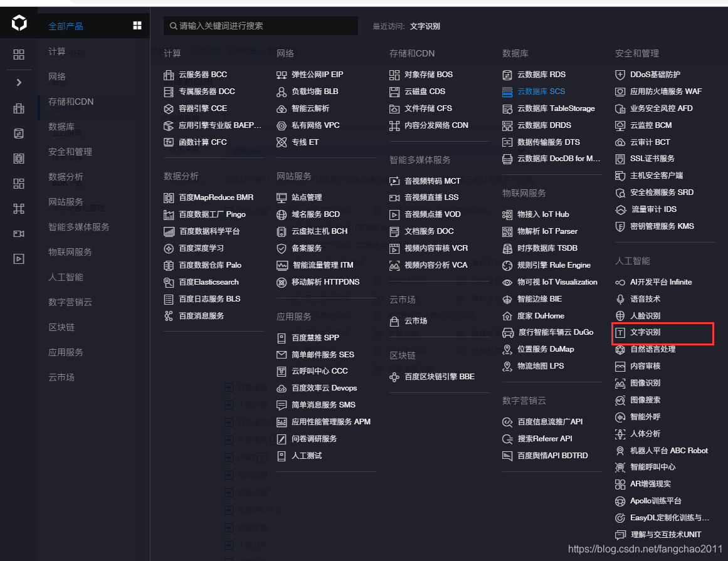Open 百度Elasticsearch link
Screen dimensions: 728x561
[208, 282]
